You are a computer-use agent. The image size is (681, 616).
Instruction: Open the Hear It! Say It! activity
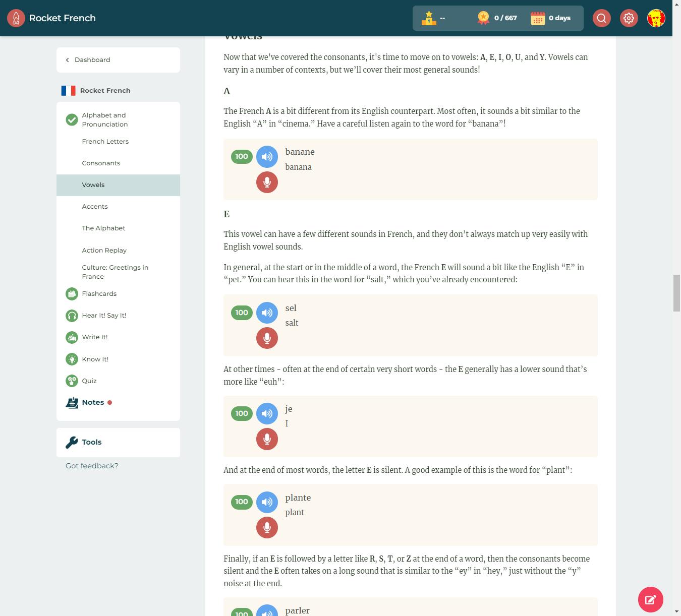pyautogui.click(x=104, y=315)
